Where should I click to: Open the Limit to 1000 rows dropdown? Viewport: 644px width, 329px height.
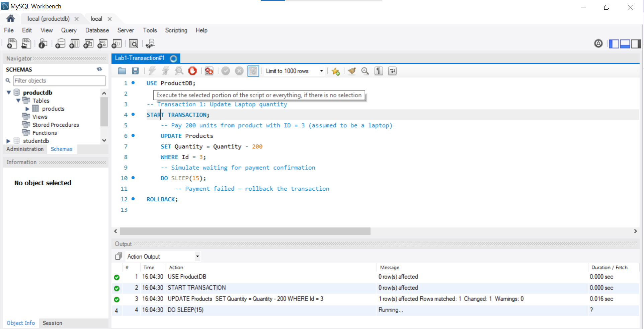tap(321, 71)
